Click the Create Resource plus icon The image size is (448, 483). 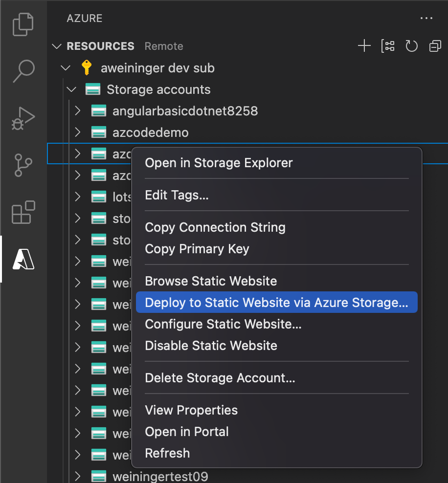[364, 46]
